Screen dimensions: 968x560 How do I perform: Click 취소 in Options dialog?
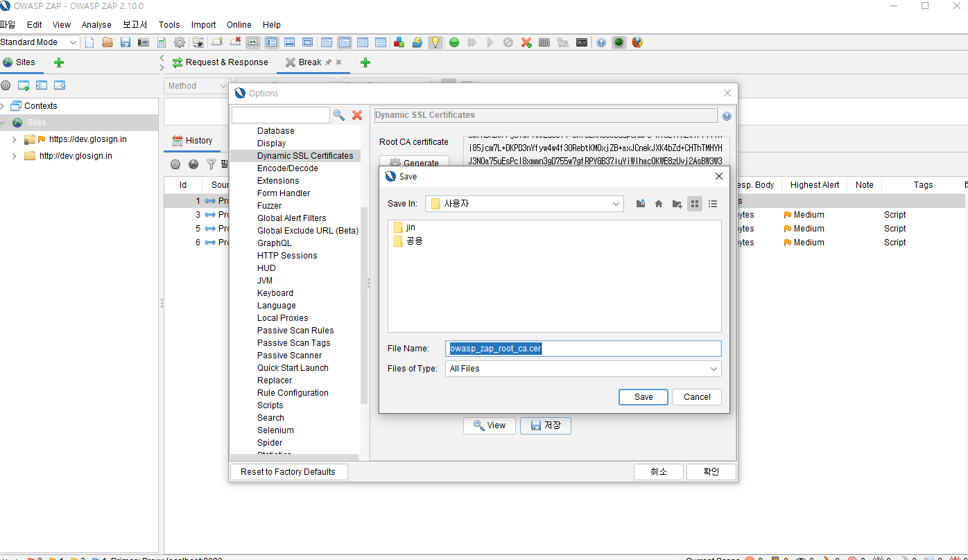(x=659, y=472)
